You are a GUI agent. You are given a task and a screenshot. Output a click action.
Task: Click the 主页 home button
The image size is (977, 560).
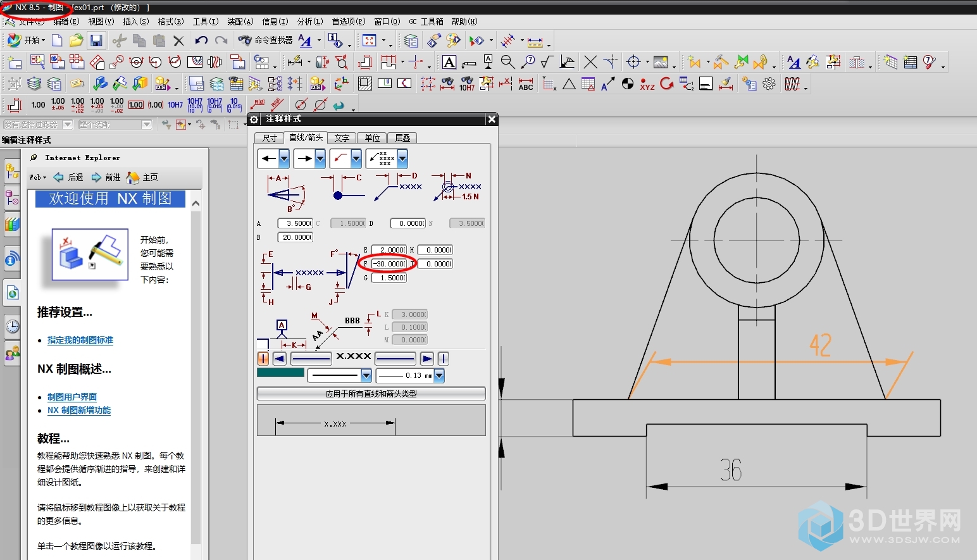(143, 177)
